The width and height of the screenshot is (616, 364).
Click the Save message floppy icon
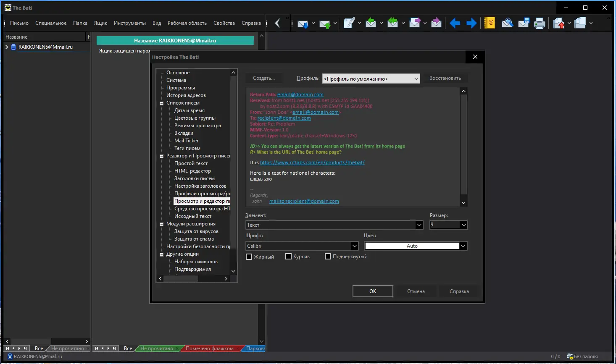click(x=524, y=23)
